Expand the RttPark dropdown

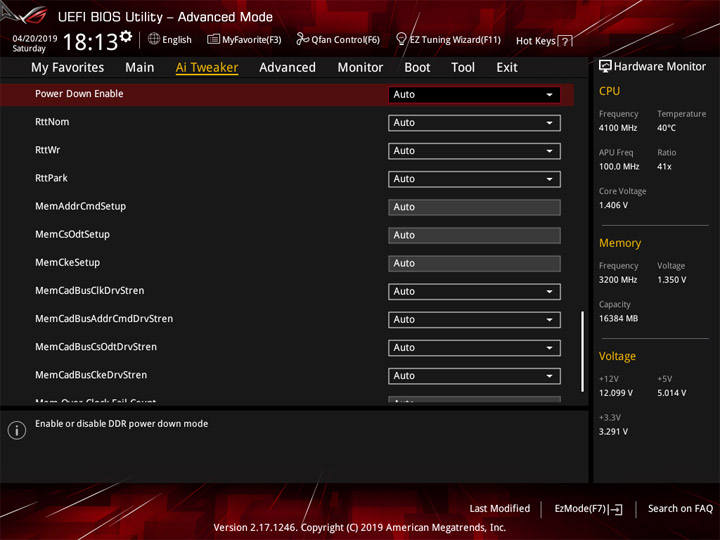(x=474, y=179)
